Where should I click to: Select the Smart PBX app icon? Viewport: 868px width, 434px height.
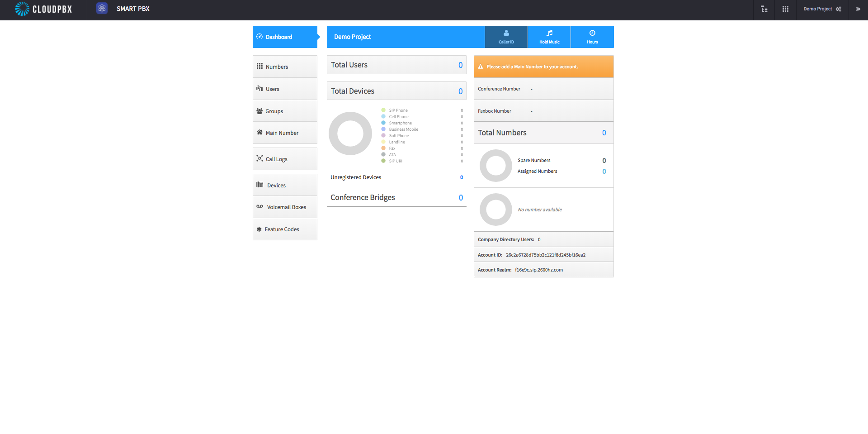click(102, 8)
